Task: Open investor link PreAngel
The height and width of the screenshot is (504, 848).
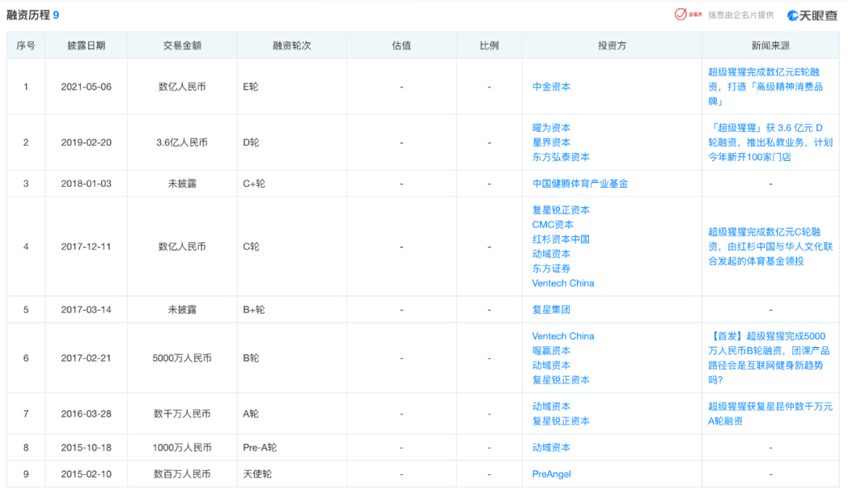Action: (x=551, y=473)
